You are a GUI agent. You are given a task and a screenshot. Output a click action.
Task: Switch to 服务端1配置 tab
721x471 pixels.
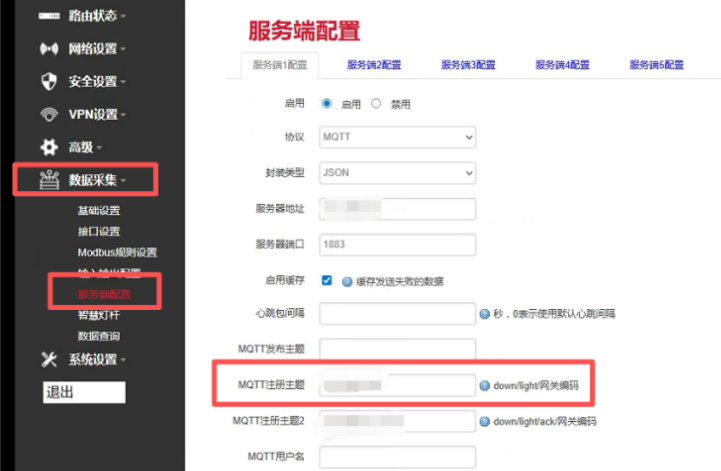tap(280, 65)
